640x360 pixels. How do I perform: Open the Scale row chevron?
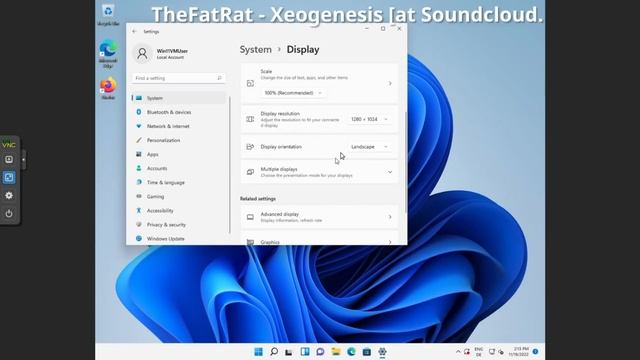click(390, 83)
